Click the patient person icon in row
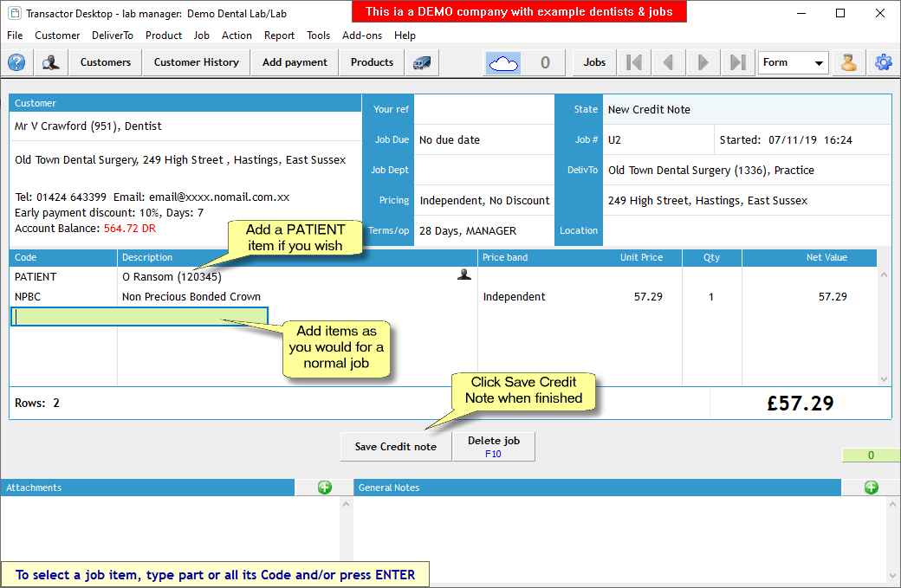The width and height of the screenshot is (901, 588). [x=464, y=275]
